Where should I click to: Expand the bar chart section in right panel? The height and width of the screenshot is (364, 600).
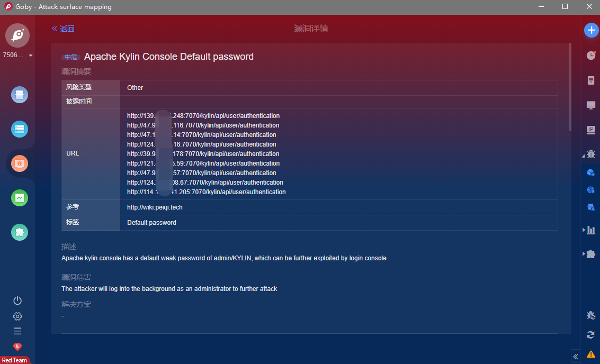(x=584, y=230)
